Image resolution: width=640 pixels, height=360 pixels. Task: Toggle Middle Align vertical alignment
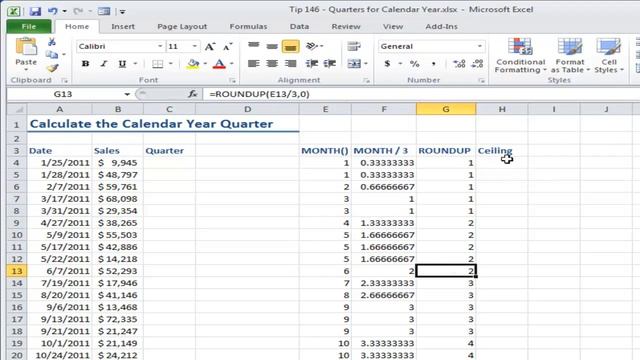pos(272,46)
